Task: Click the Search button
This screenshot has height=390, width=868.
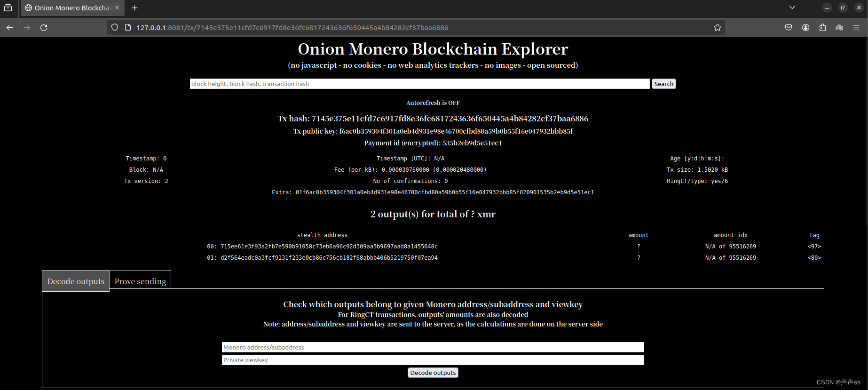Action: 663,84
